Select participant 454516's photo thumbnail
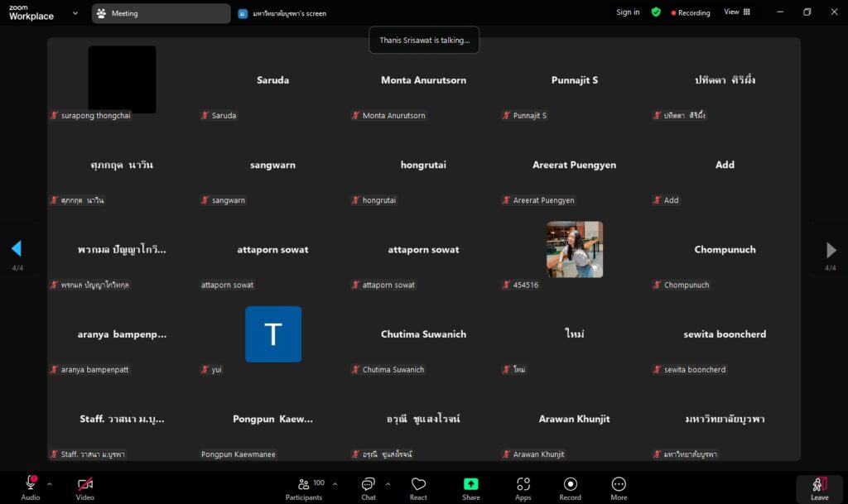Screen dimensions: 848x504 (575, 249)
